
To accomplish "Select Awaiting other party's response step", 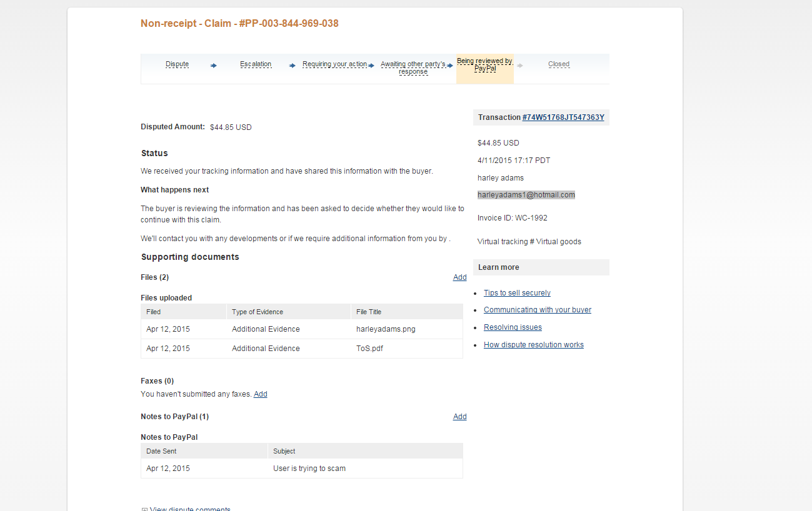I will (413, 67).
